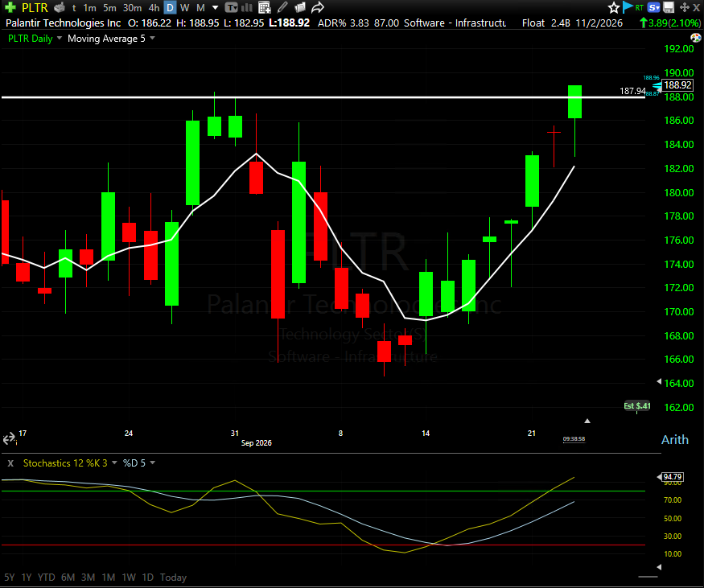Open the blue 'S' layout dropdown

[x=653, y=7]
